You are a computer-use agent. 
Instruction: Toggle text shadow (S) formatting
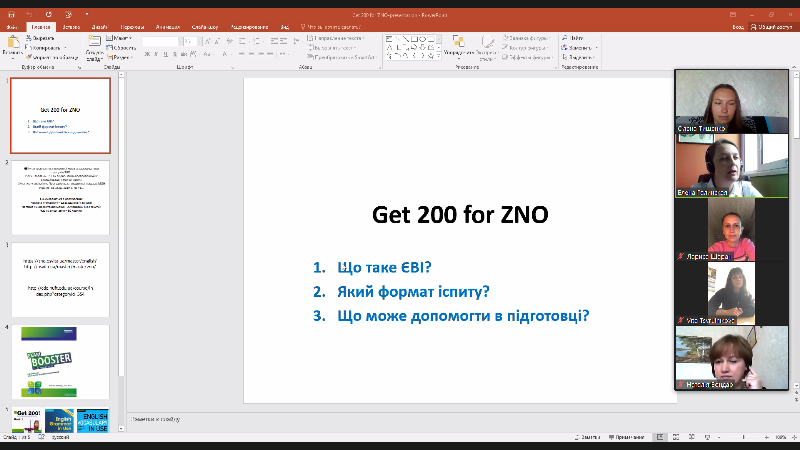174,54
